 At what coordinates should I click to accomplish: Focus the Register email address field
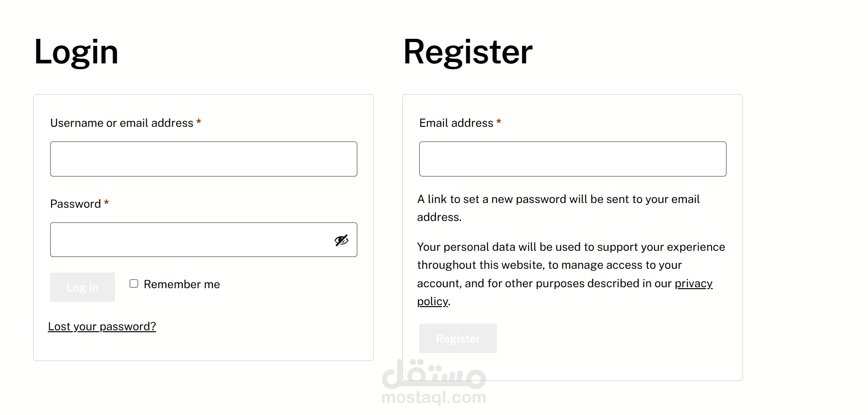(573, 159)
